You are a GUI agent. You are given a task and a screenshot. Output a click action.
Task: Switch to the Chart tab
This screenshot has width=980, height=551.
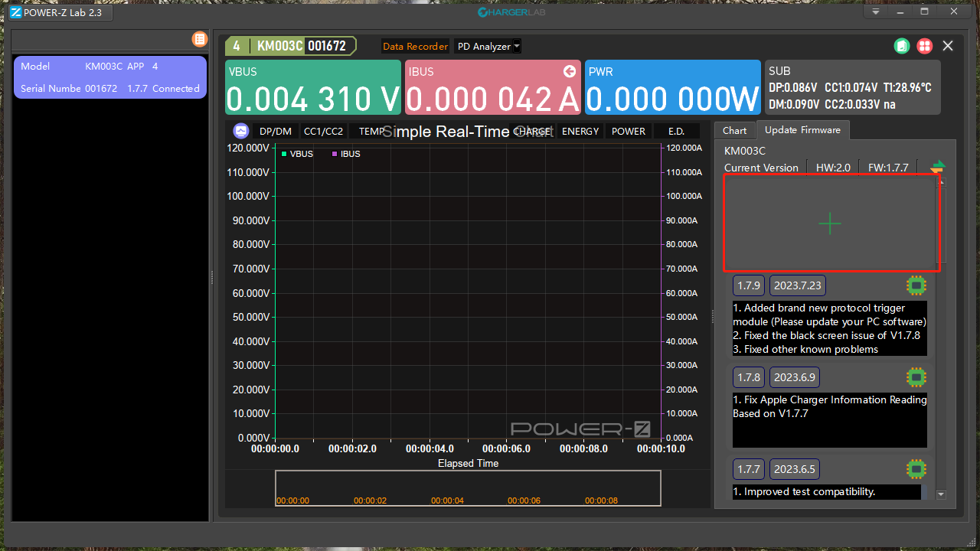(733, 130)
